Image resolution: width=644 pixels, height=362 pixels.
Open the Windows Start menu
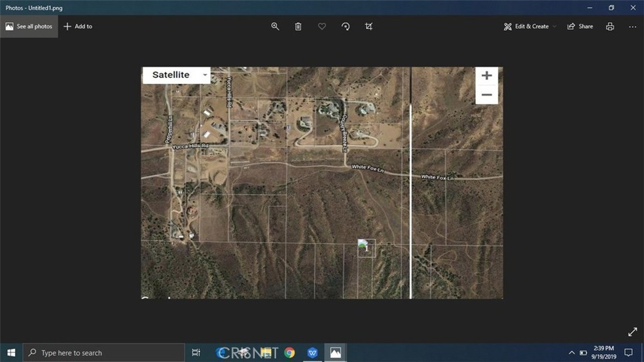tap(11, 353)
